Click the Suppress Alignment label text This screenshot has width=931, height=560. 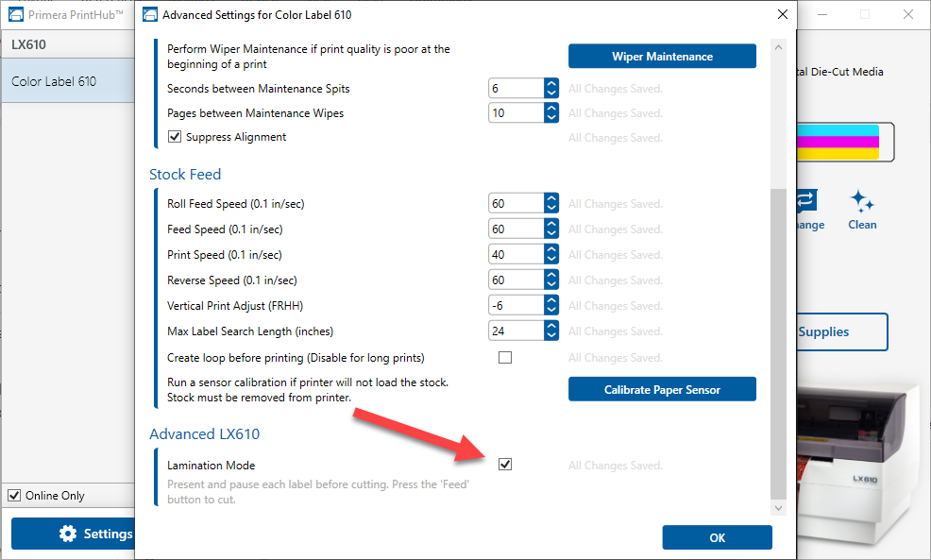[x=236, y=137]
